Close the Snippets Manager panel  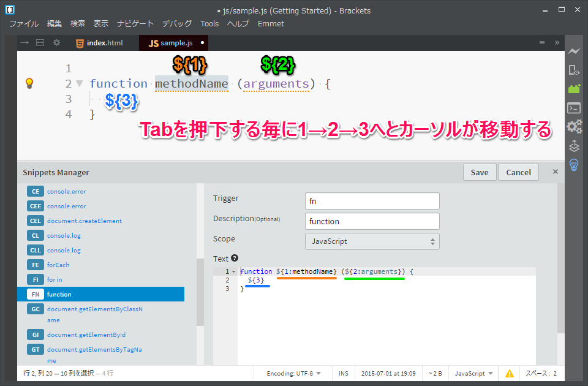(x=556, y=172)
